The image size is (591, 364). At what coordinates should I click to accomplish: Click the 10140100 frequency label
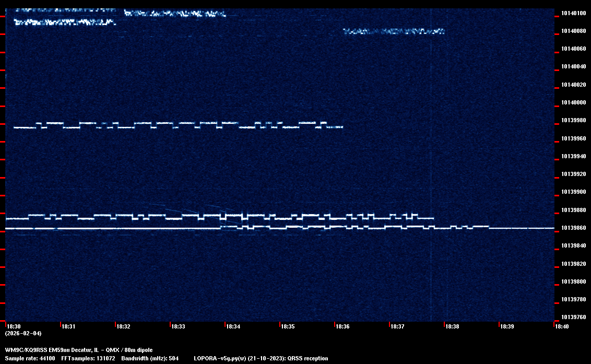573,13
